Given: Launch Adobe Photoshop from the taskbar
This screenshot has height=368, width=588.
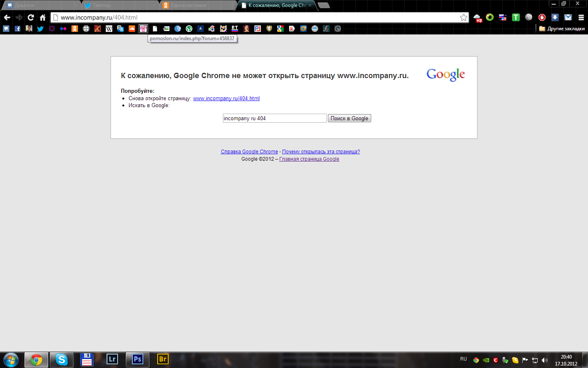Looking at the screenshot, I should (138, 359).
